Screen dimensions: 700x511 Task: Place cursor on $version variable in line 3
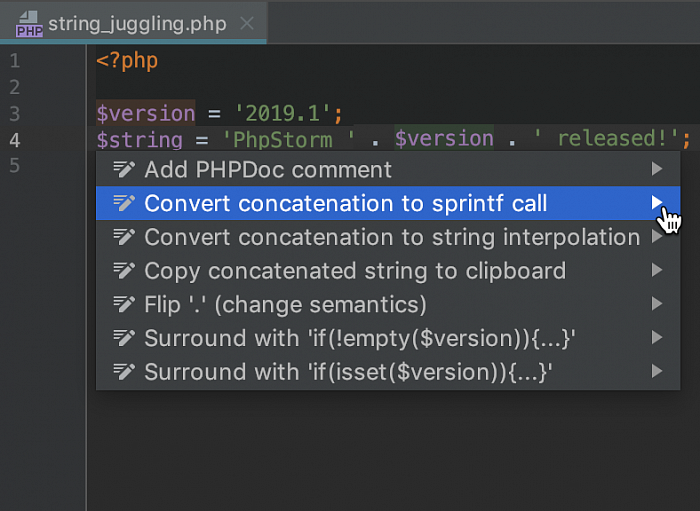(x=146, y=113)
